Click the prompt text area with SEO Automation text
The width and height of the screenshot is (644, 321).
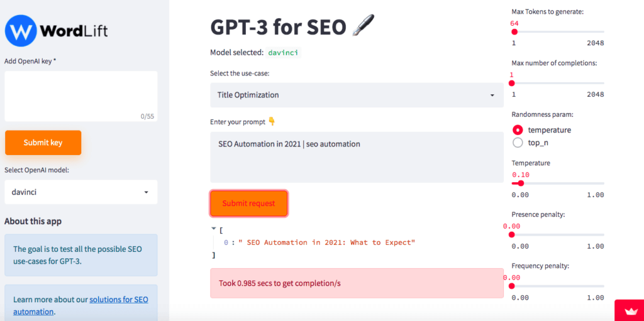pyautogui.click(x=357, y=157)
